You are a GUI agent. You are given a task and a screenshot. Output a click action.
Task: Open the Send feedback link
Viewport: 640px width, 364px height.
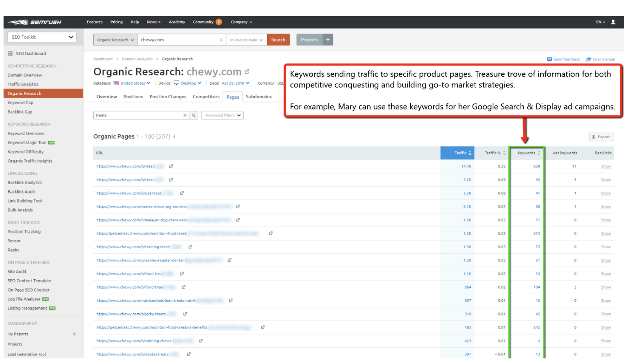[563, 59]
